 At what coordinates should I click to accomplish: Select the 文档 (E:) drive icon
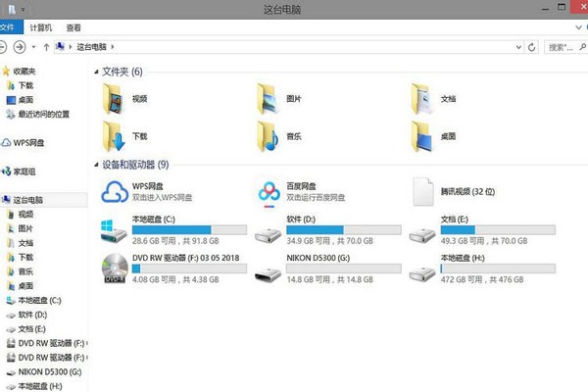coord(422,235)
